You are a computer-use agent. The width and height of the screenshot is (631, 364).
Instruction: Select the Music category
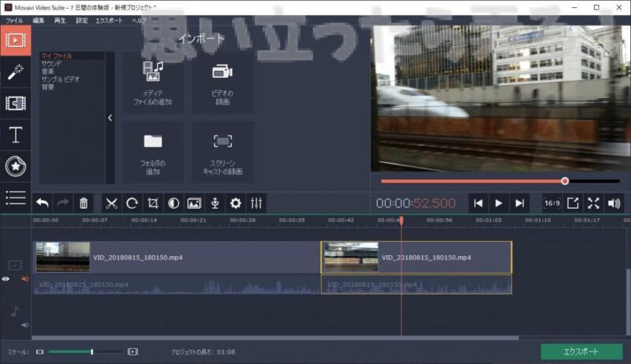48,71
